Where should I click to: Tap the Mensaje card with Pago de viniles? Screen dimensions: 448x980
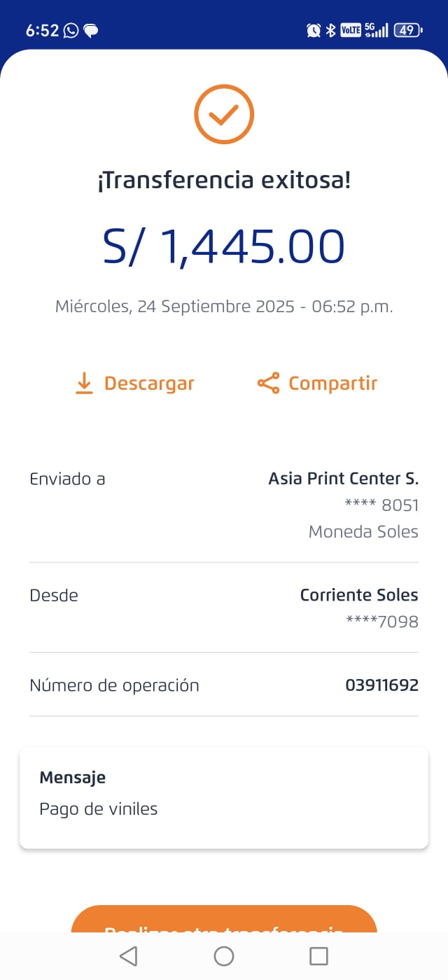click(x=224, y=797)
